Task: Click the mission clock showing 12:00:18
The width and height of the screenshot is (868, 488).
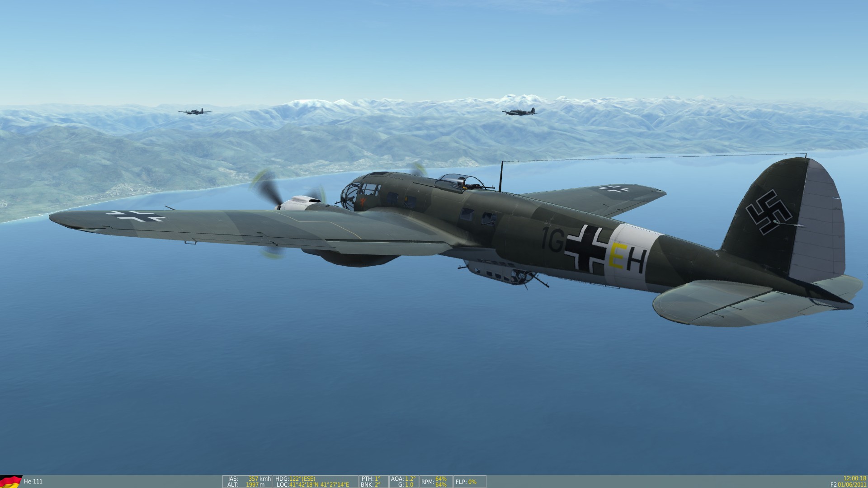Action: click(854, 478)
